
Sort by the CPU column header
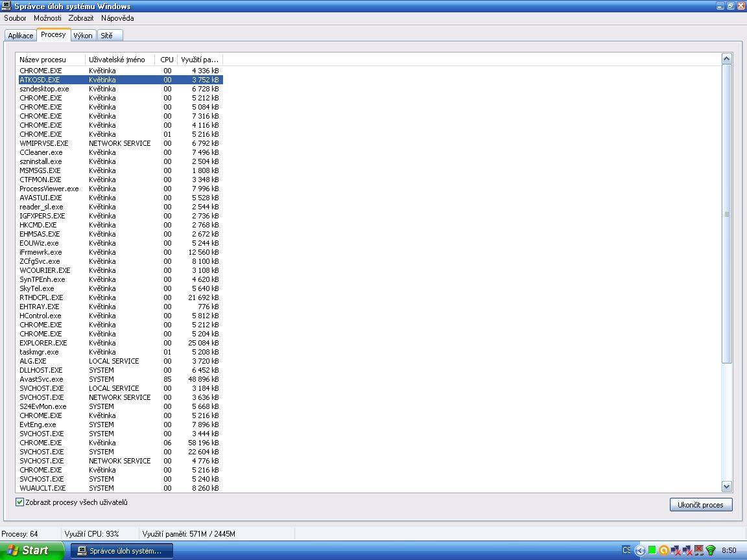pos(166,60)
